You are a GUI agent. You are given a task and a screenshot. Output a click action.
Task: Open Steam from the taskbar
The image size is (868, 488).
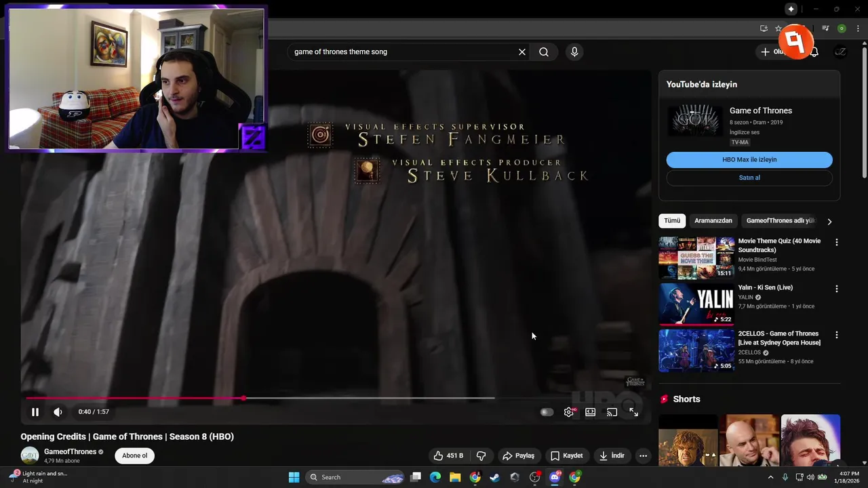click(x=495, y=477)
